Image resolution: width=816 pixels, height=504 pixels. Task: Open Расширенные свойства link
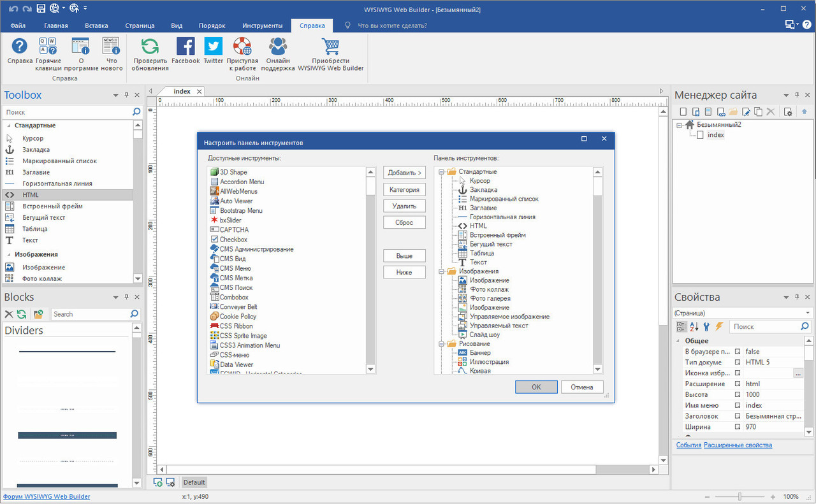pyautogui.click(x=738, y=445)
